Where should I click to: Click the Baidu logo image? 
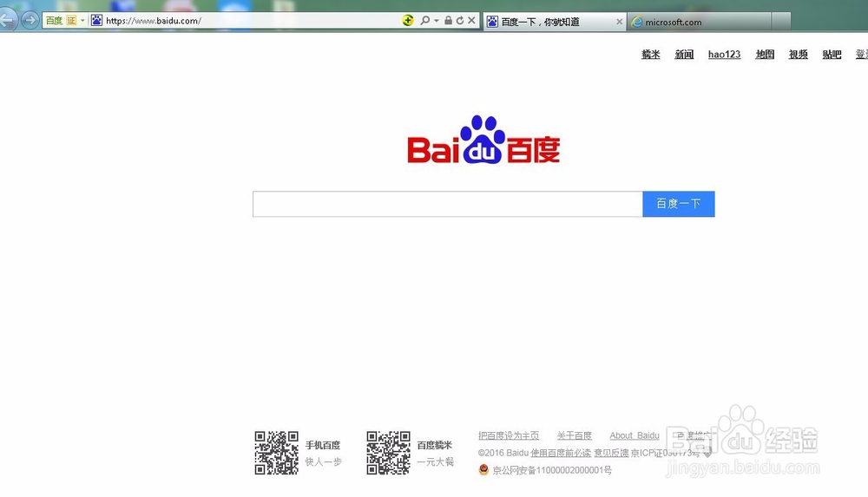483,140
